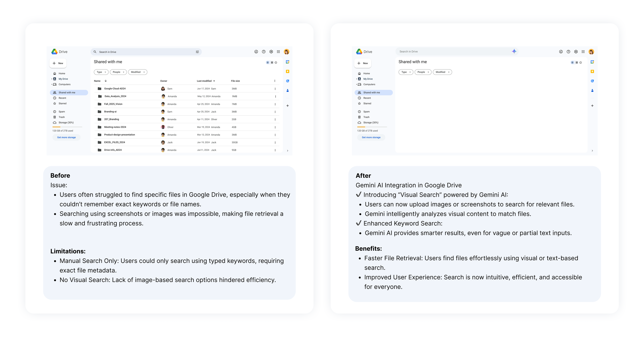The width and height of the screenshot is (644, 344).
Task: Open settings gear in right Drive window
Action: [x=576, y=52]
